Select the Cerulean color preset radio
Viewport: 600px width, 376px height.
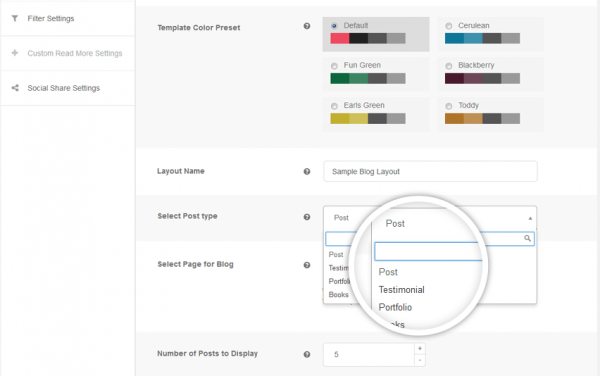448,26
